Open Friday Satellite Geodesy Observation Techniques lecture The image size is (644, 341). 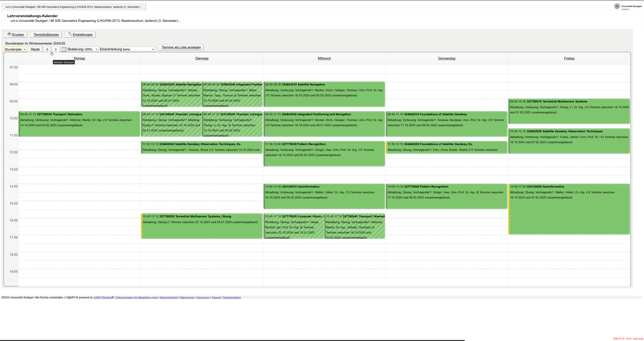coord(569,141)
